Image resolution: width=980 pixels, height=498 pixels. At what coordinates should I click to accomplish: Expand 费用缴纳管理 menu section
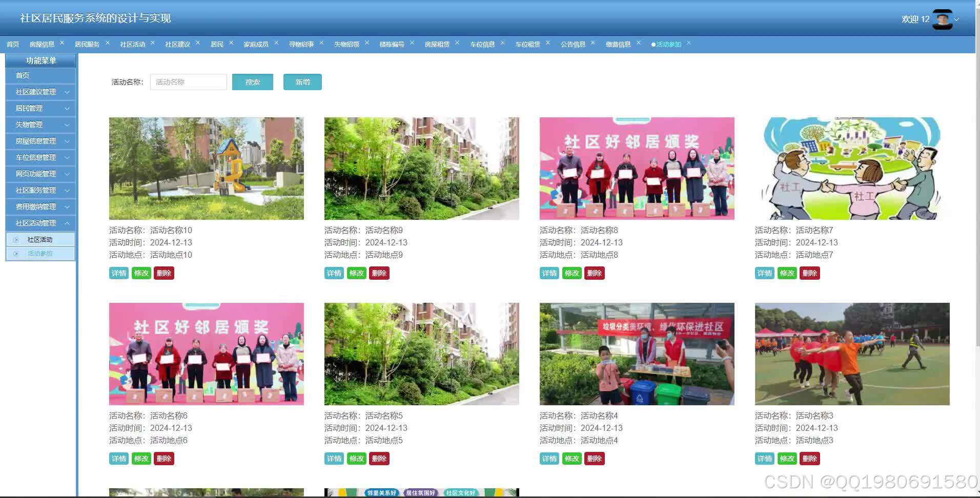[x=40, y=206]
